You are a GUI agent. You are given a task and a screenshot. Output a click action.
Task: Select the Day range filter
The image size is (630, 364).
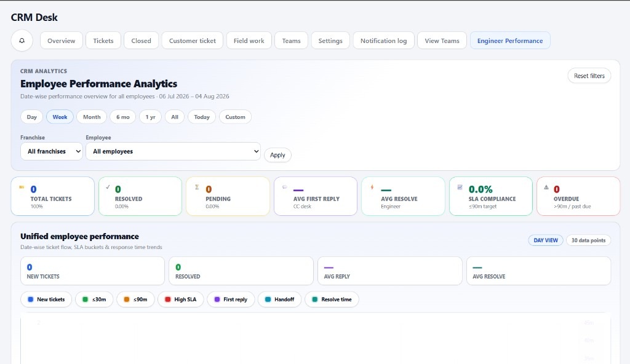[x=32, y=117]
